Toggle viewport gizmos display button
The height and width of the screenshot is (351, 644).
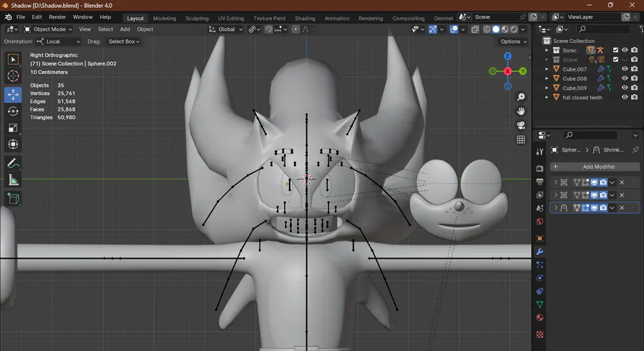click(x=433, y=29)
